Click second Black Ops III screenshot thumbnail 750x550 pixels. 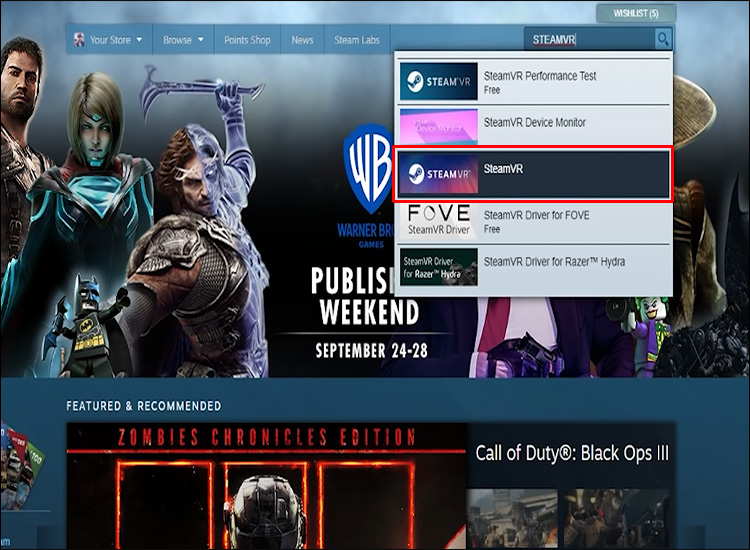(x=617, y=518)
